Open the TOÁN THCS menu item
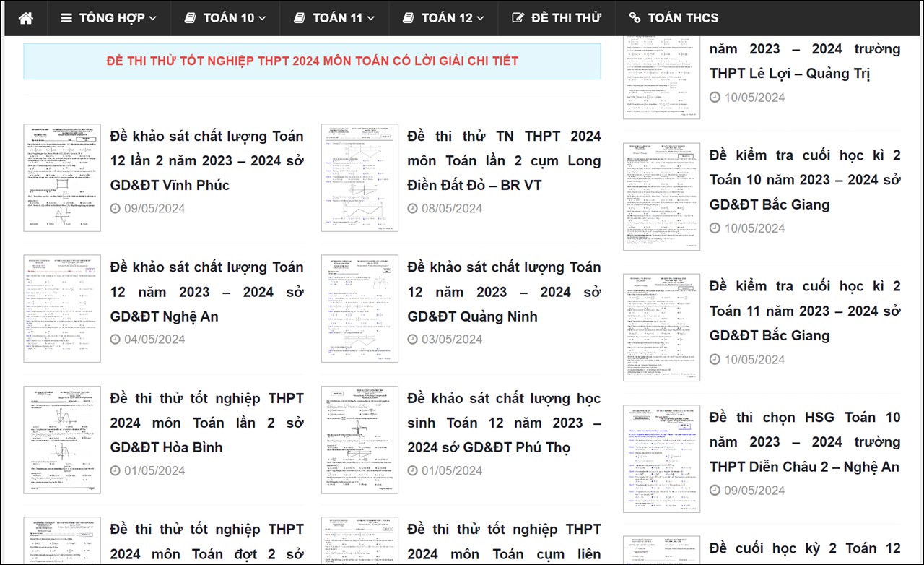Viewport: 924px width, 565px height. tap(674, 18)
